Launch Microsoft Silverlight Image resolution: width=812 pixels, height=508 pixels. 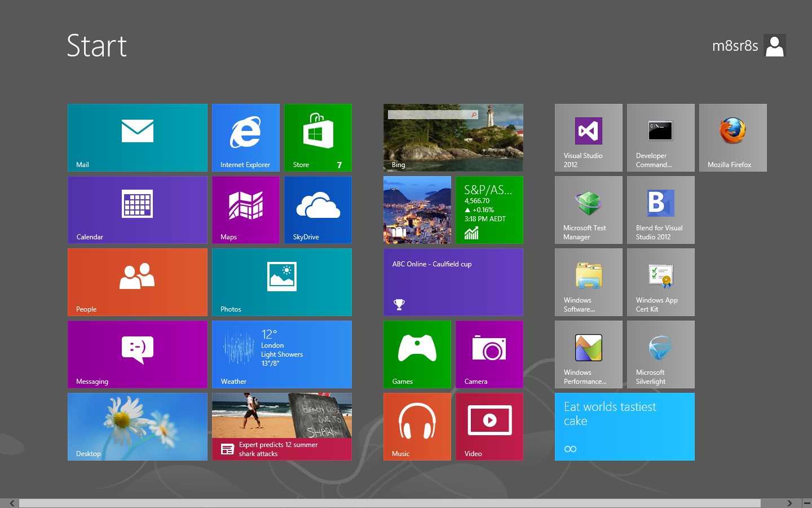pyautogui.click(x=661, y=354)
